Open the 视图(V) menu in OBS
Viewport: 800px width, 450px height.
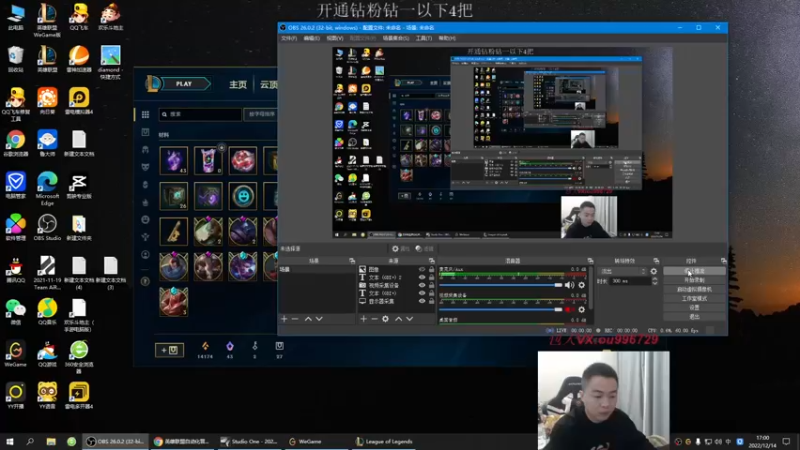(335, 38)
